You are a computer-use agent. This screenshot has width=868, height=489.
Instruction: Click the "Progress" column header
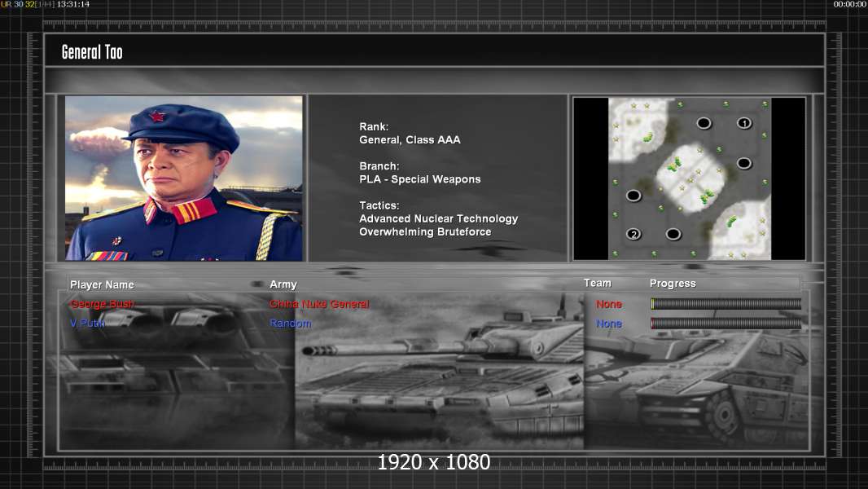point(673,284)
